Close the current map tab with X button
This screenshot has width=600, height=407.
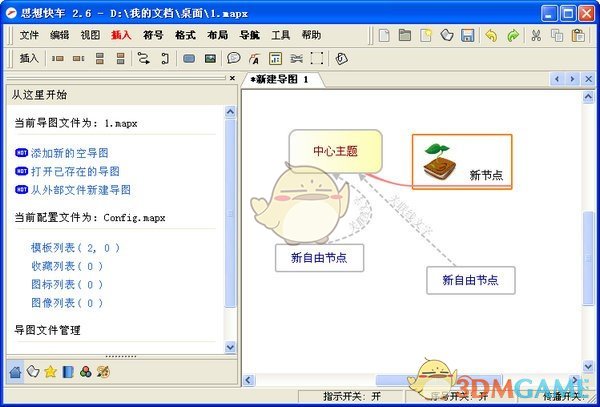[x=588, y=79]
